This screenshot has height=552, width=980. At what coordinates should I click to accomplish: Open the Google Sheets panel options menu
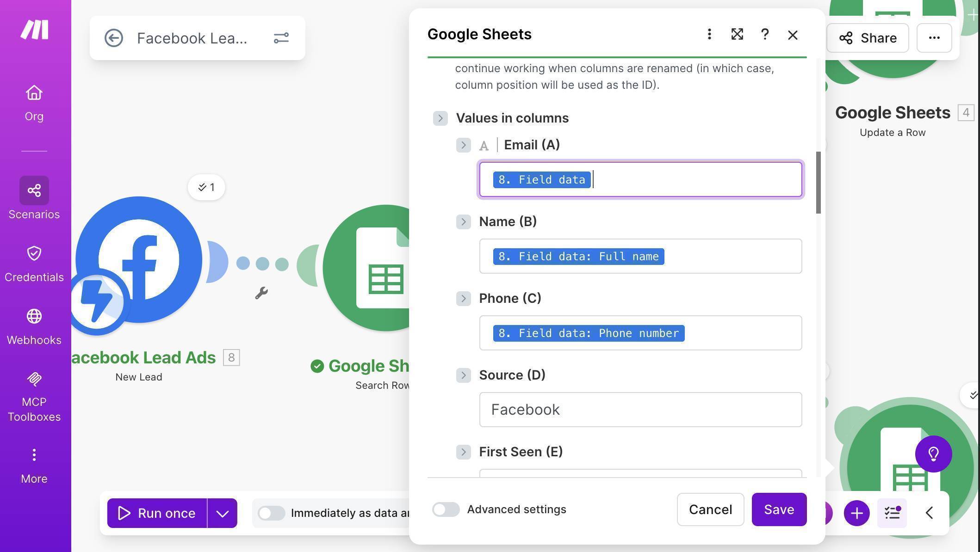pyautogui.click(x=709, y=34)
